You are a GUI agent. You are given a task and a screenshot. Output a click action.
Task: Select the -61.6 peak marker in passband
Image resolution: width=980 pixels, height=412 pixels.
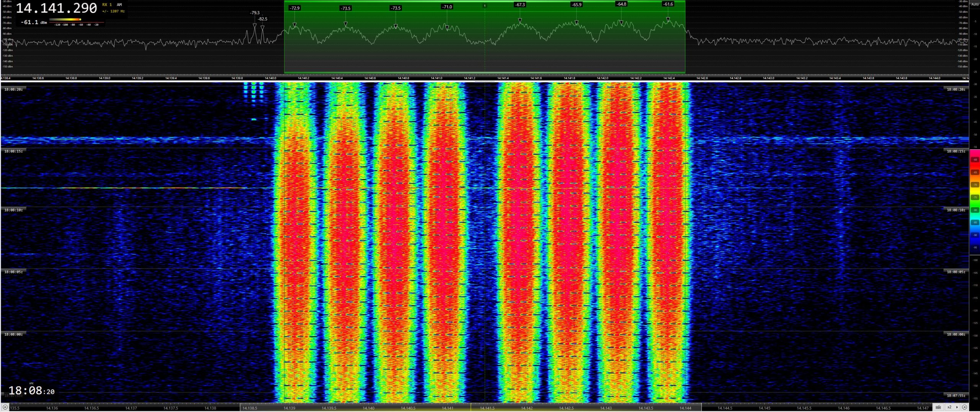[x=668, y=19]
